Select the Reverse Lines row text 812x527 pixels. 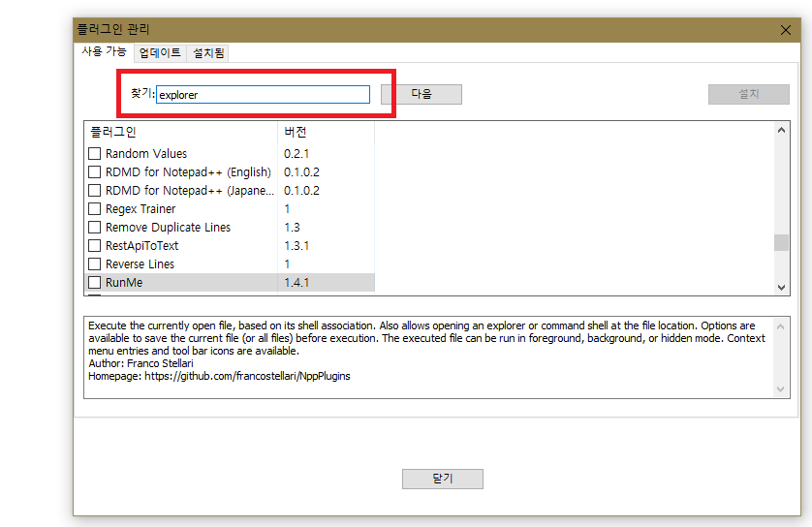click(140, 264)
